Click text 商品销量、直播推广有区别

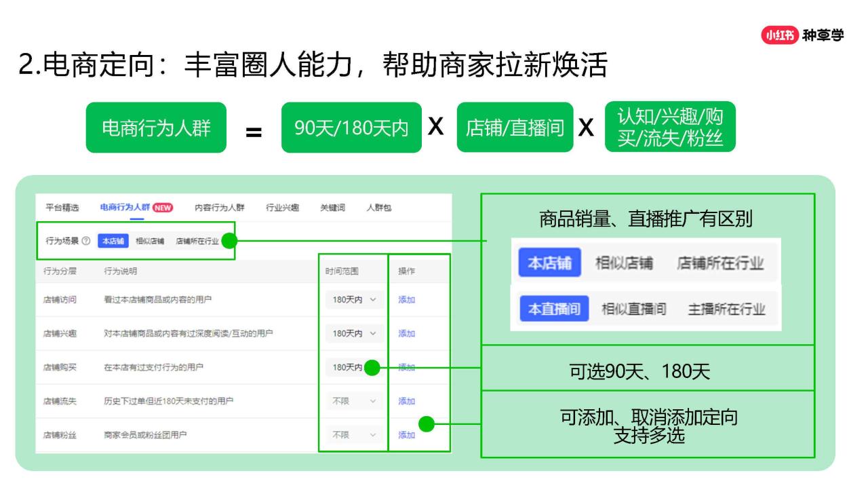(x=646, y=220)
